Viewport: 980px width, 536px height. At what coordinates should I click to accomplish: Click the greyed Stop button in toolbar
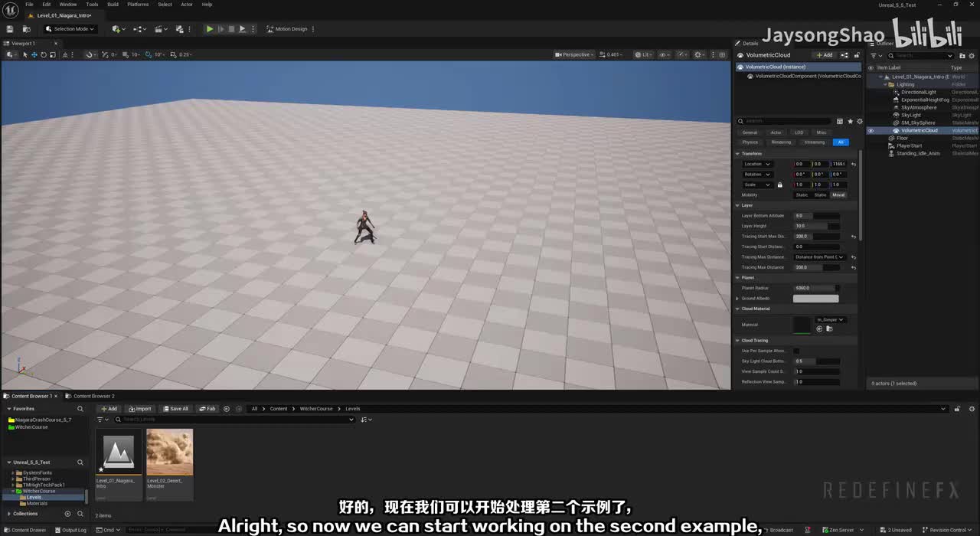(231, 29)
